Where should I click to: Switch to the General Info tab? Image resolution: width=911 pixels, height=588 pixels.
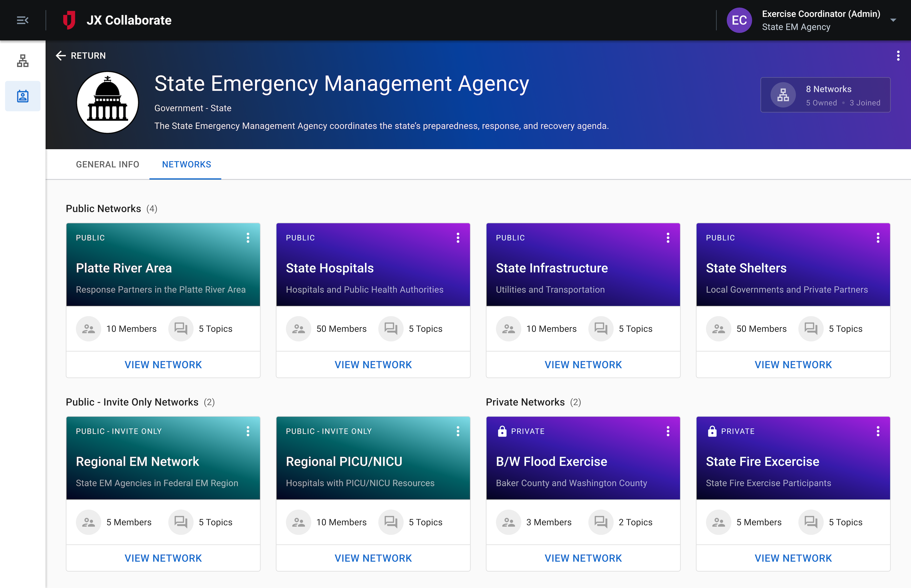[107, 165]
